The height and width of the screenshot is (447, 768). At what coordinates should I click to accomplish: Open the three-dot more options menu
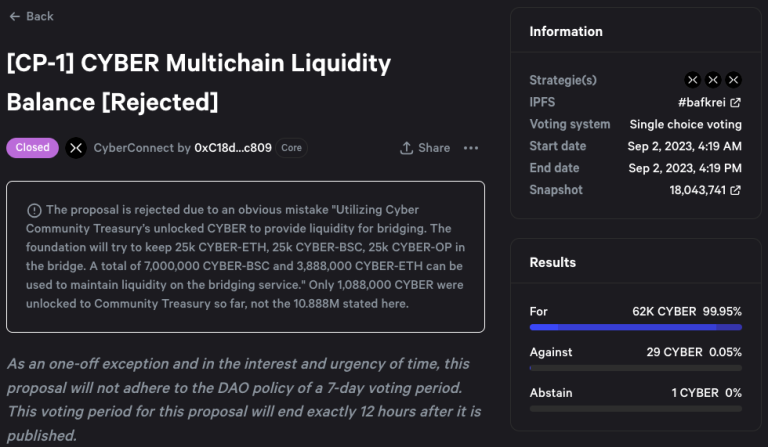(471, 148)
